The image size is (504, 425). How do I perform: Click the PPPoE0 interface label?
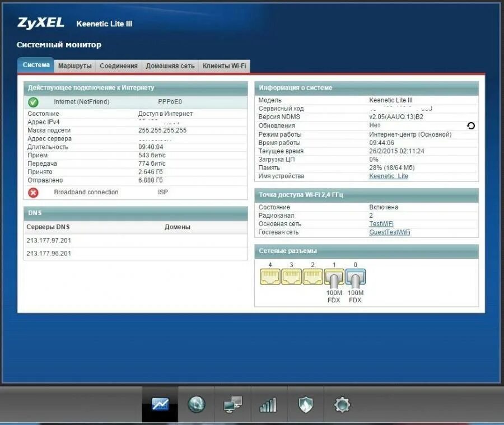[x=170, y=102]
